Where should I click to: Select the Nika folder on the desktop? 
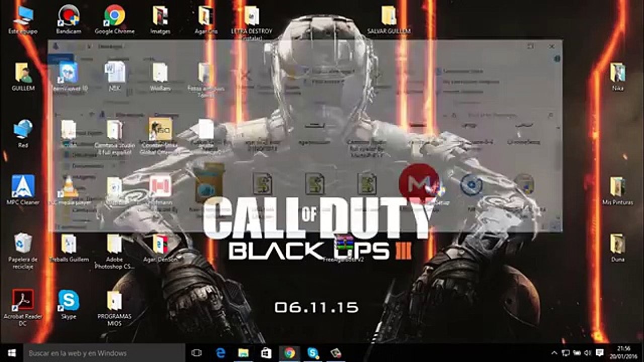618,77
